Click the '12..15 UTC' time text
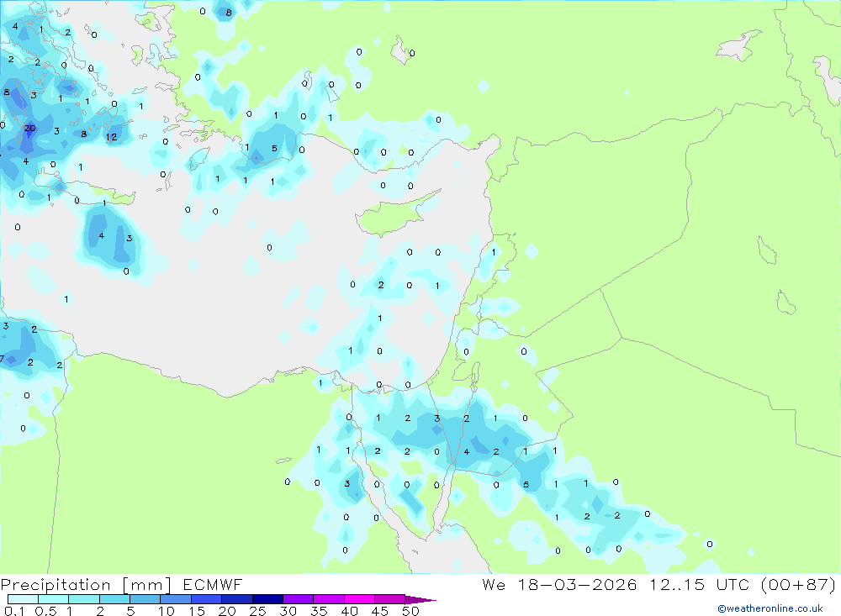The image size is (841, 616). (699, 584)
